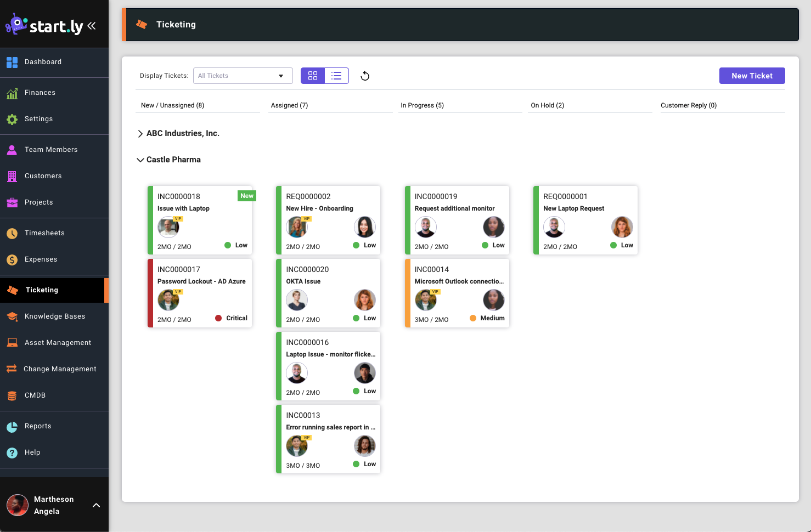The image size is (811, 532).
Task: Open Asset Management in sidebar
Action: [58, 343]
